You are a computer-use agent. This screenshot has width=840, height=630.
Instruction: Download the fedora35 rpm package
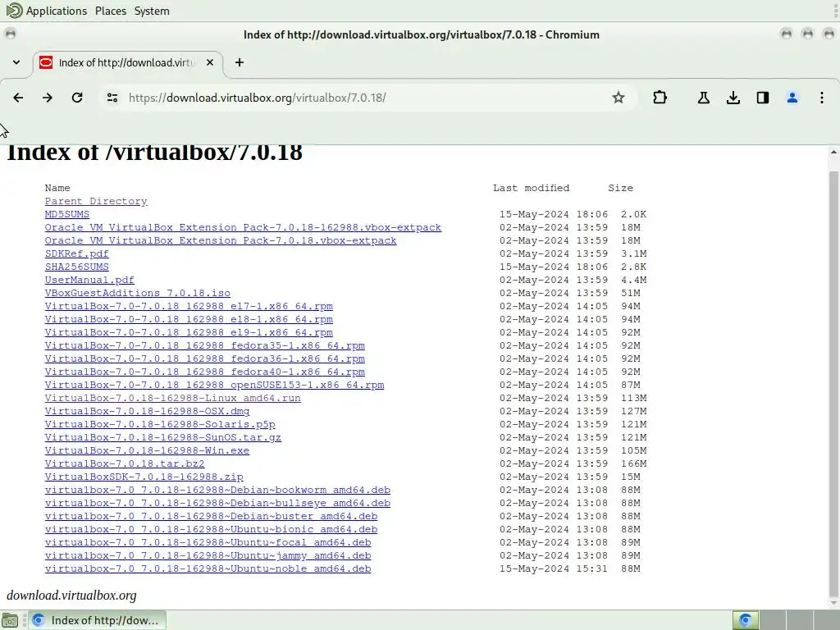(x=204, y=345)
